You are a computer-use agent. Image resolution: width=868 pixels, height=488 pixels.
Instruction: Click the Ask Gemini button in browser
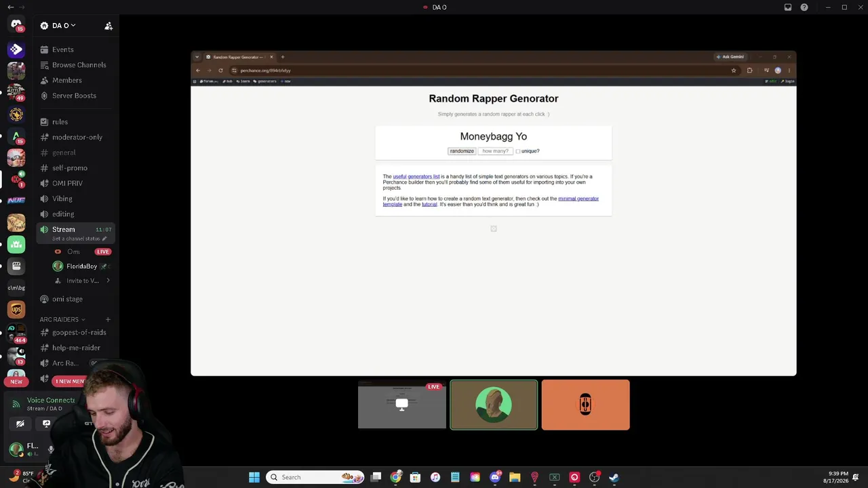[730, 57]
